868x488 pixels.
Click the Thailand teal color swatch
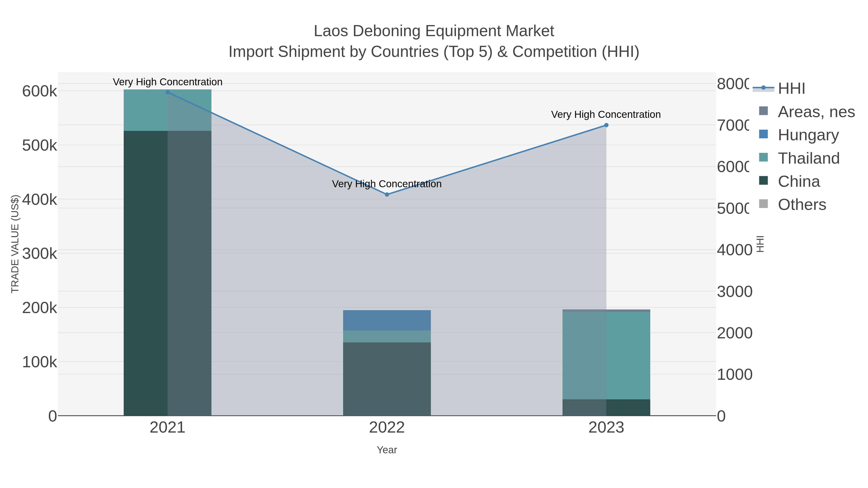pyautogui.click(x=764, y=157)
